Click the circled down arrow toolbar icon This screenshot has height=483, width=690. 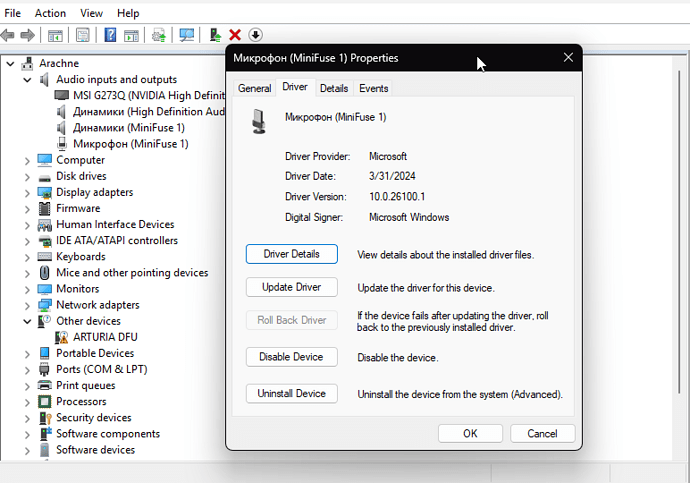click(x=255, y=35)
